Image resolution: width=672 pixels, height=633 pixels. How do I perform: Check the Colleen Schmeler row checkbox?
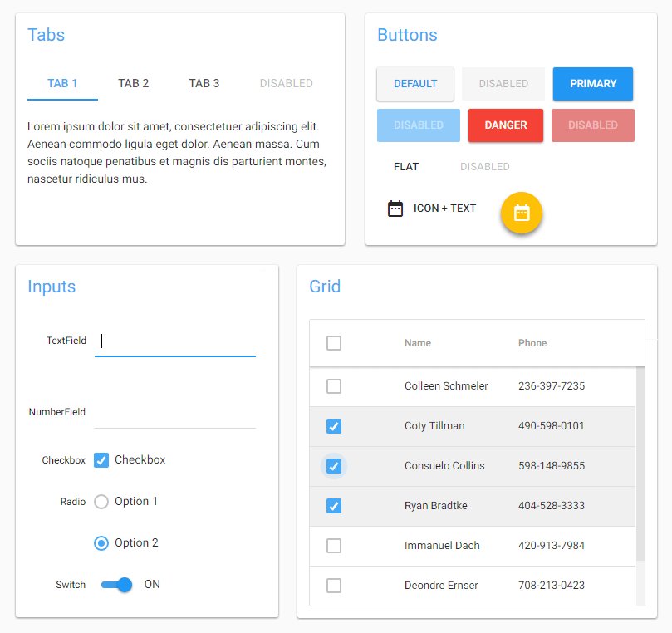click(334, 386)
